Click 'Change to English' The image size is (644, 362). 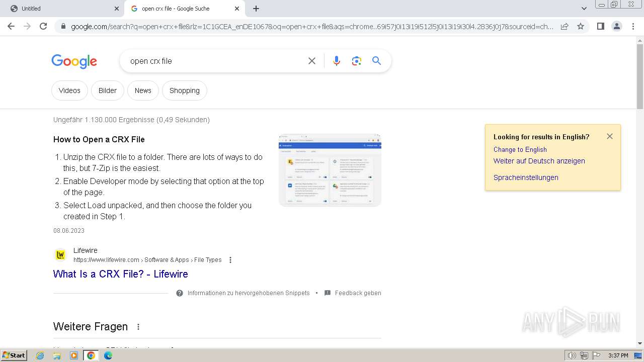[x=520, y=149]
